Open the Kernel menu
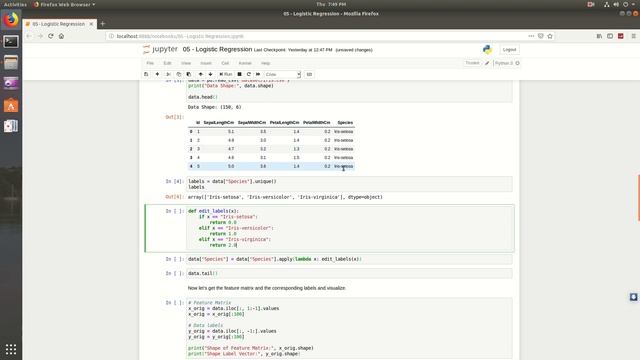The width and height of the screenshot is (640, 360). pos(245,63)
